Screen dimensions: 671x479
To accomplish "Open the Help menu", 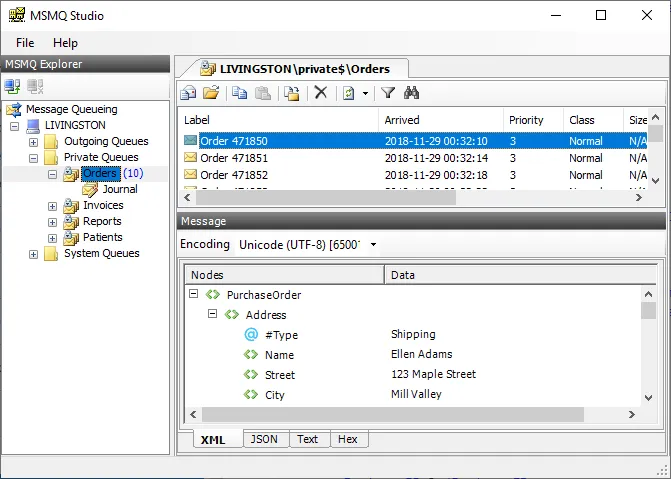I will click(65, 43).
